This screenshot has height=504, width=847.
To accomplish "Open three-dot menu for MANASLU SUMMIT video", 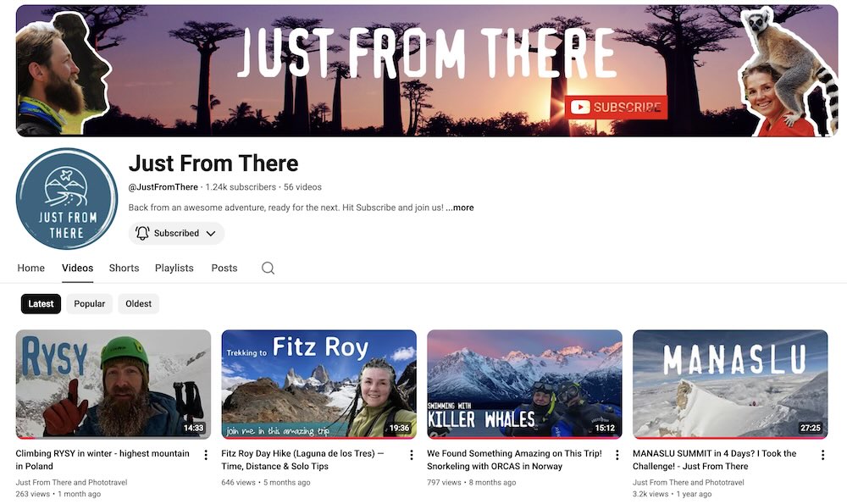I will point(822,455).
